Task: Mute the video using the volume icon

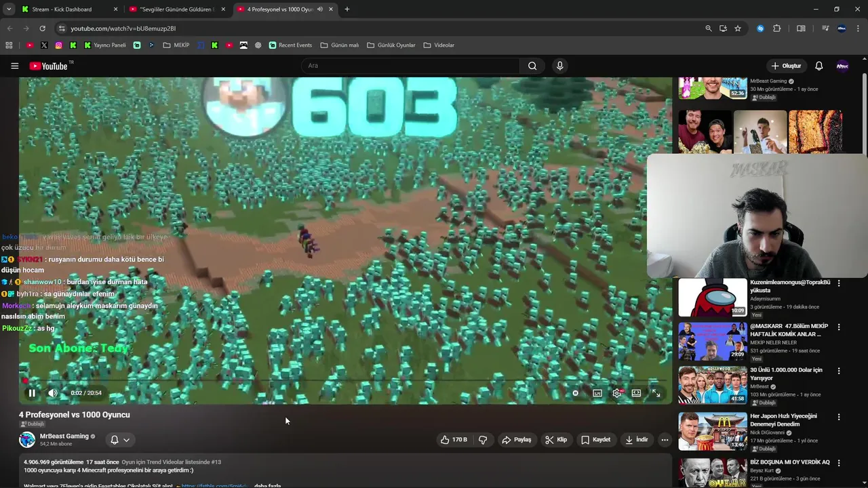Action: click(x=53, y=393)
